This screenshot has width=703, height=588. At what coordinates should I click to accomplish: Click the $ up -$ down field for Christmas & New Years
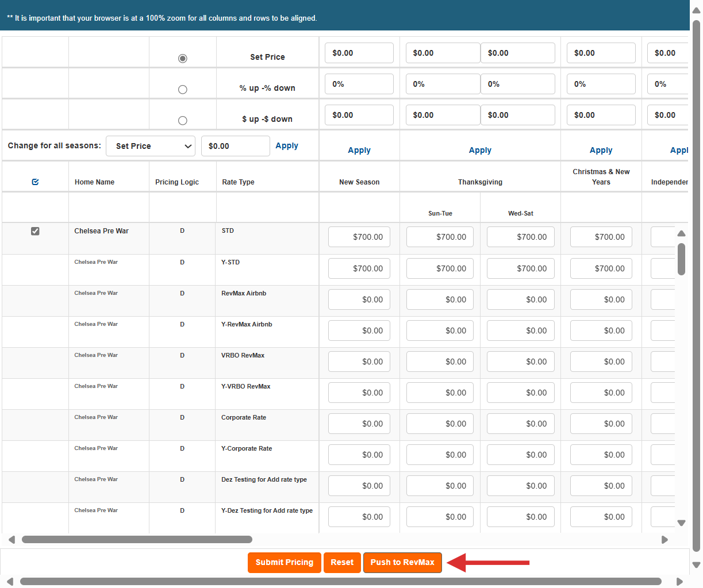pos(601,115)
